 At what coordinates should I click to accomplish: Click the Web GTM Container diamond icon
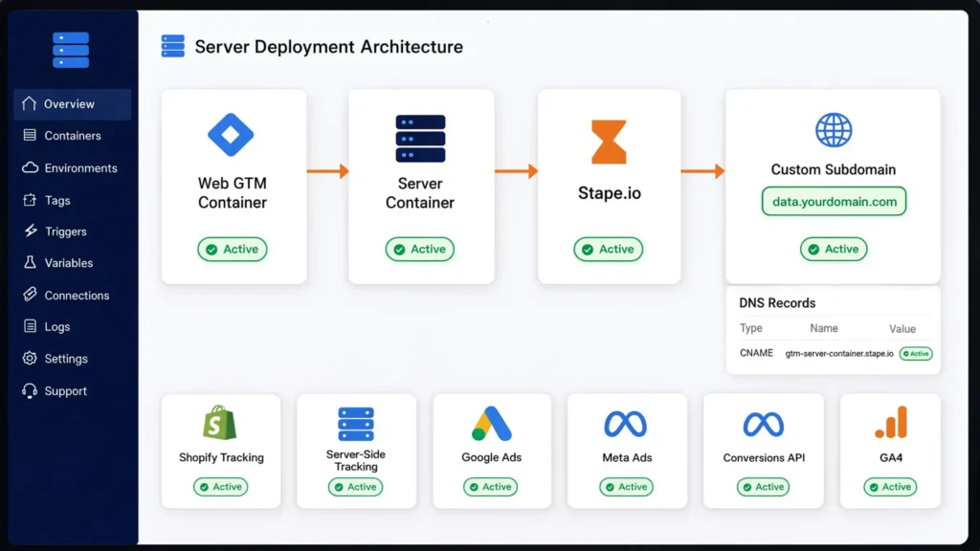[231, 134]
